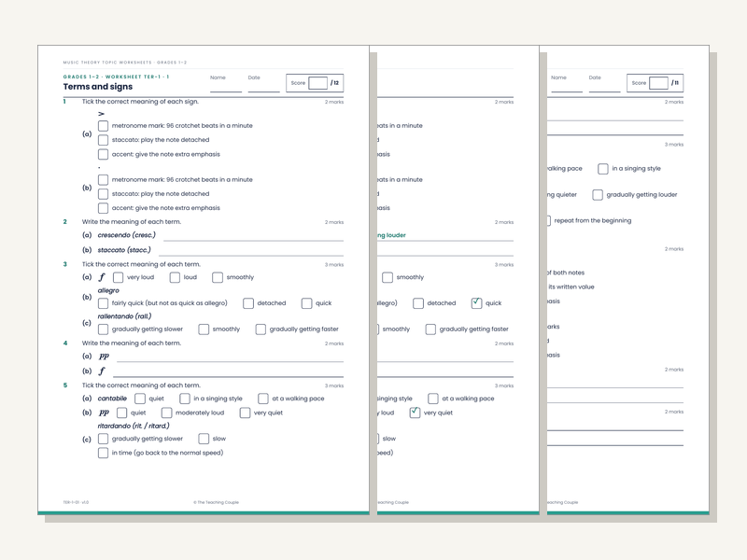Tick 'gradually getting slower' under ritardando
Screen dimensions: 747x560
(103, 439)
